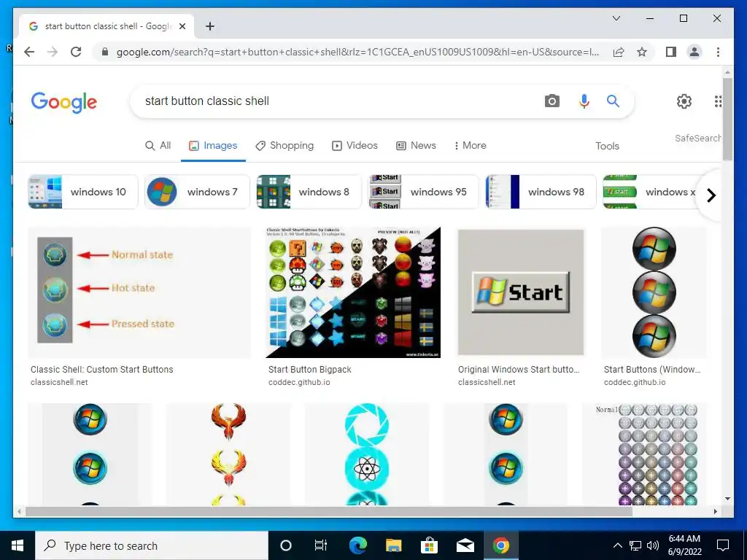Image resolution: width=747 pixels, height=560 pixels.
Task: Open the notification center
Action: [x=723, y=545]
